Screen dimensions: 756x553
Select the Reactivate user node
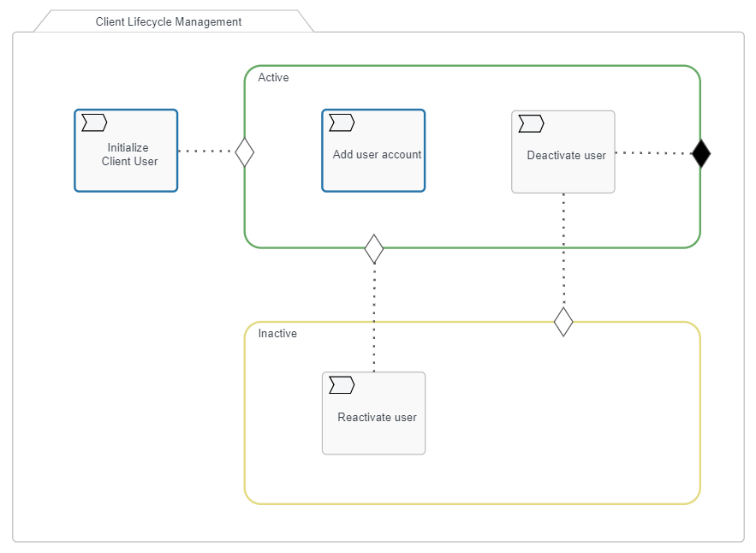373,413
